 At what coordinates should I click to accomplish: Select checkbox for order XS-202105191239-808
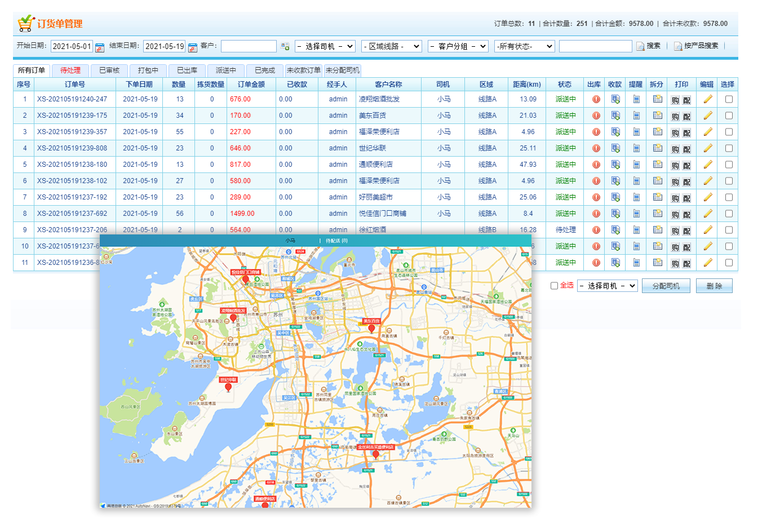(x=729, y=148)
